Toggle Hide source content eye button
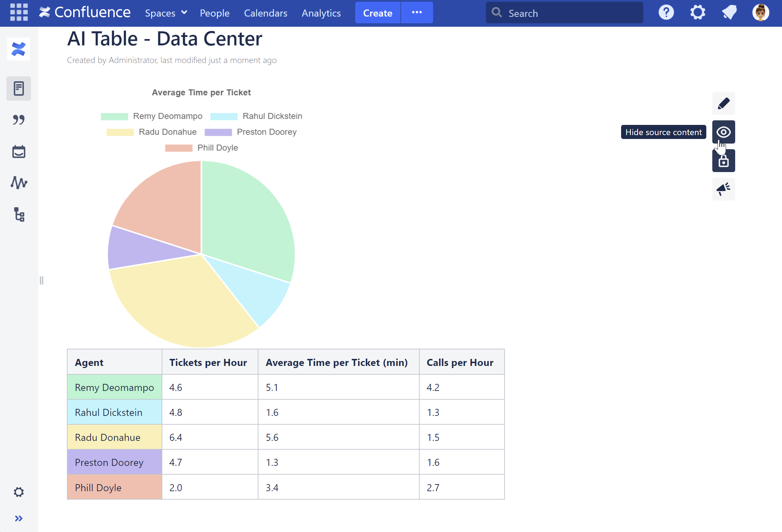 (723, 132)
